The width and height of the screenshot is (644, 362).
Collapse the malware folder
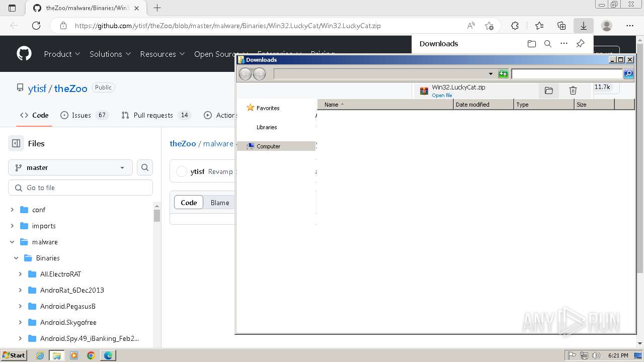point(12,242)
